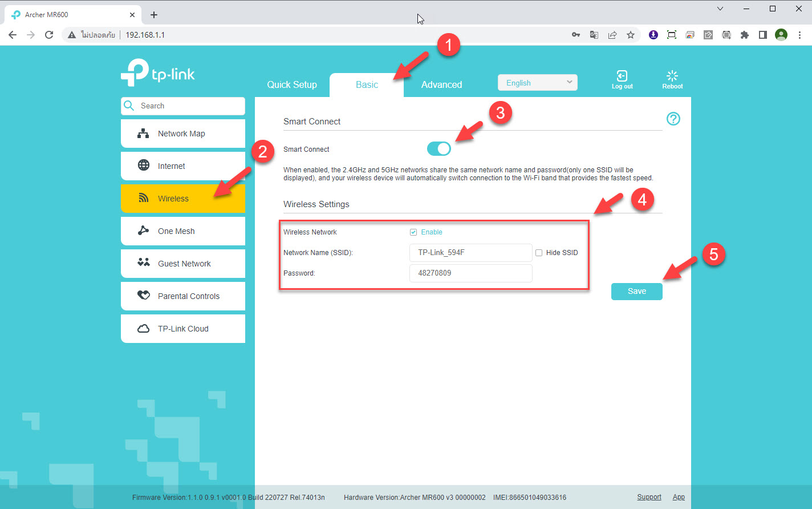Image resolution: width=812 pixels, height=509 pixels.
Task: Open Guest Network in the sidebar
Action: (183, 264)
